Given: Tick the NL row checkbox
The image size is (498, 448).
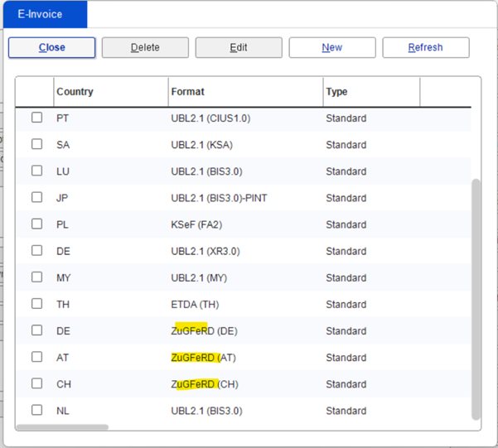Looking at the screenshot, I should [x=36, y=410].
